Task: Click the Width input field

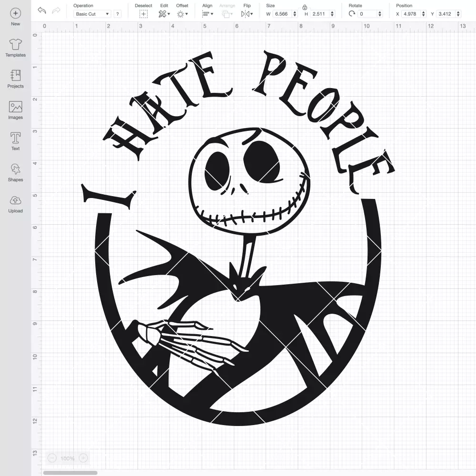Action: tap(282, 14)
